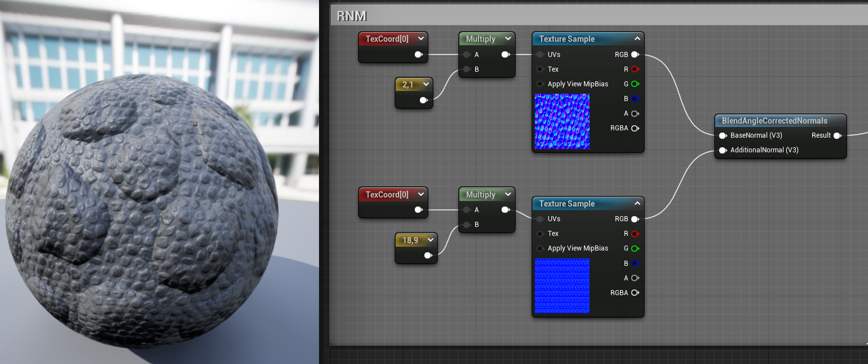The image size is (868, 364).
Task: Select the 2,1 constant node label
Action: 408,84
